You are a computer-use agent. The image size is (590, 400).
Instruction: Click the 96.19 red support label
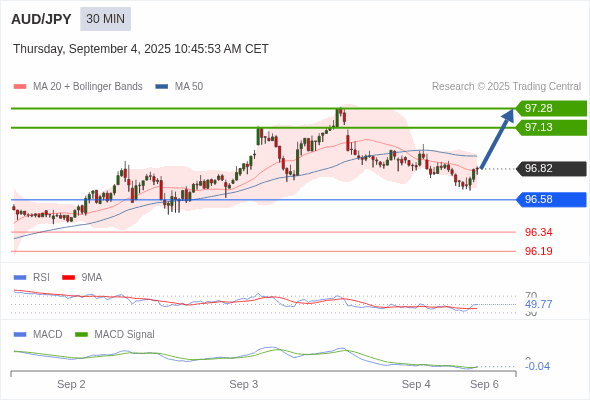[x=538, y=251]
